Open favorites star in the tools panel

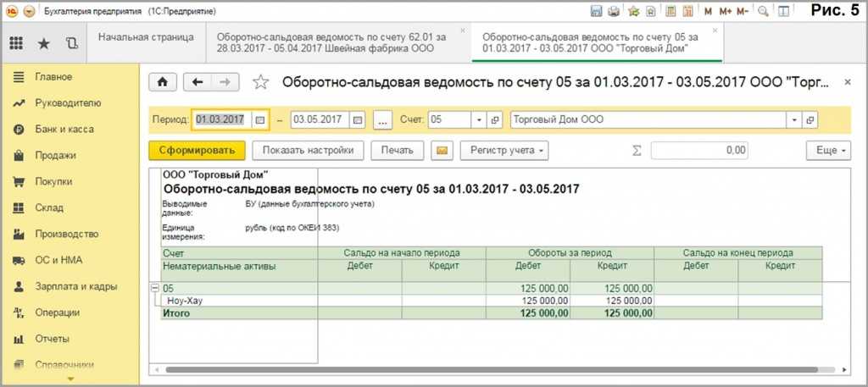(x=44, y=44)
